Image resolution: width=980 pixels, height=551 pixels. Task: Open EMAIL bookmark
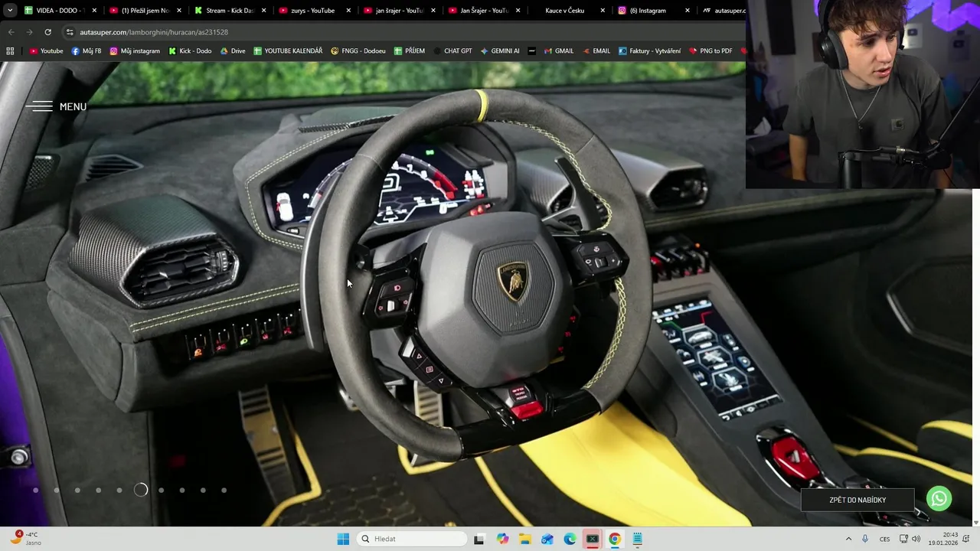(596, 51)
